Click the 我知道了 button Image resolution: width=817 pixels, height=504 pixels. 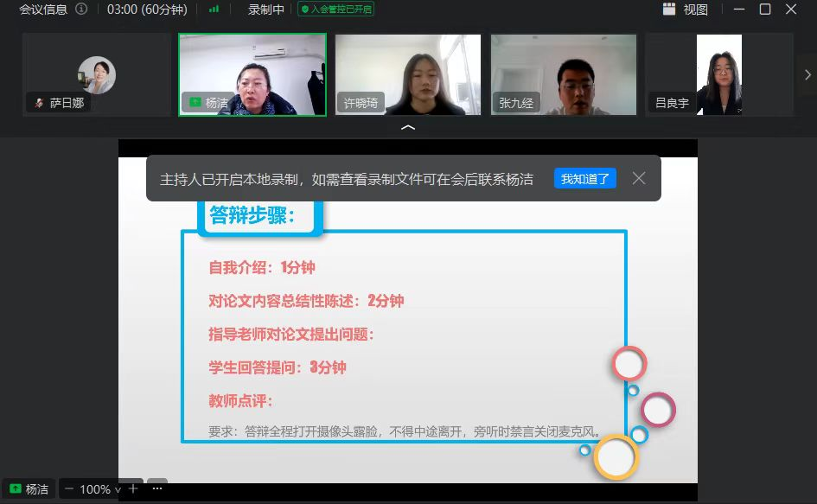(585, 179)
